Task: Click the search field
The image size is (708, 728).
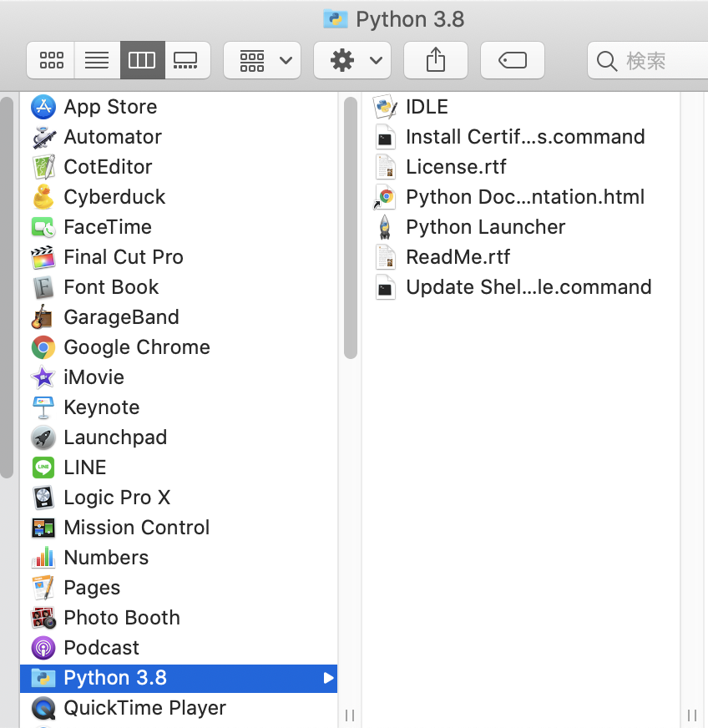Action: pos(648,60)
